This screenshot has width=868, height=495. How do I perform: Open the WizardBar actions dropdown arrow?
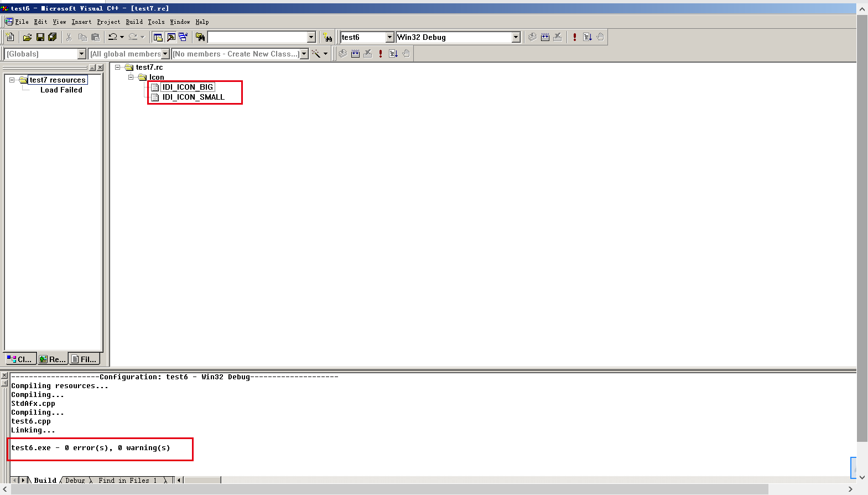click(325, 54)
